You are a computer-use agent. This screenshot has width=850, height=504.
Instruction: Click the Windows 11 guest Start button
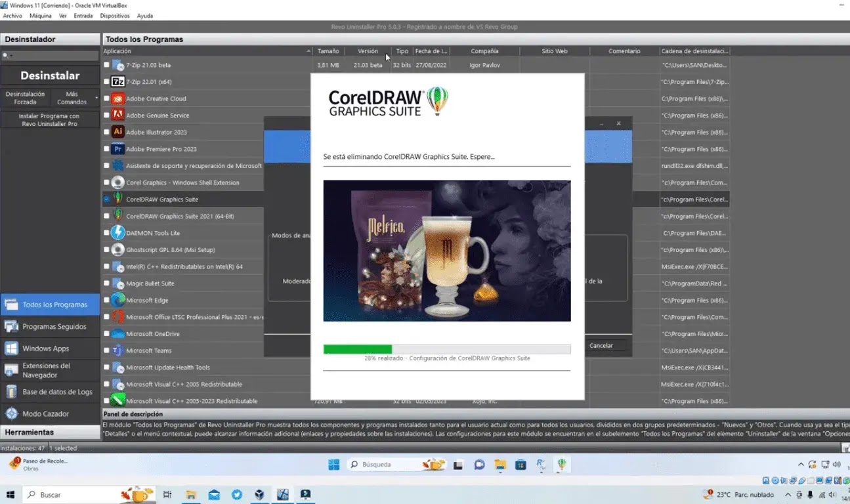pyautogui.click(x=334, y=465)
